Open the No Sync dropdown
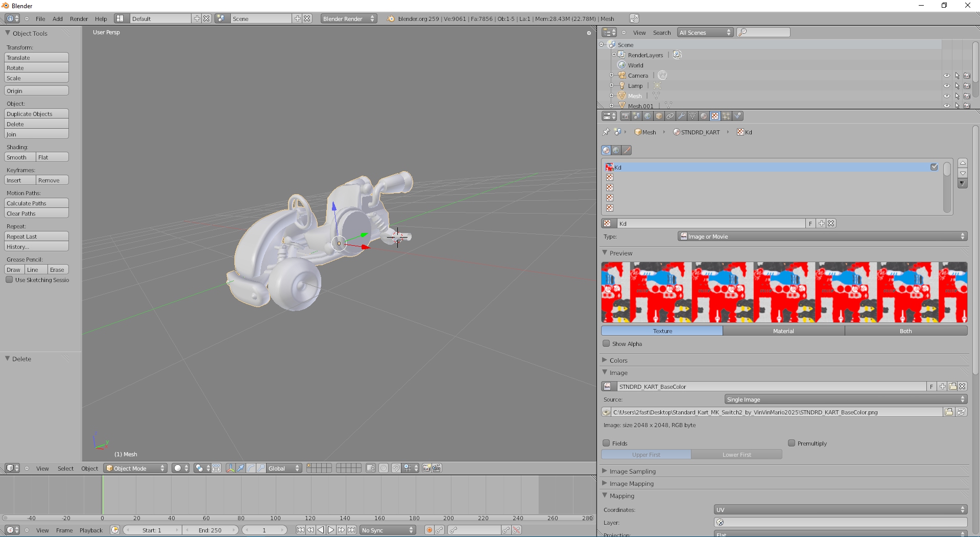Screen dimensions: 980x537 [x=388, y=530]
